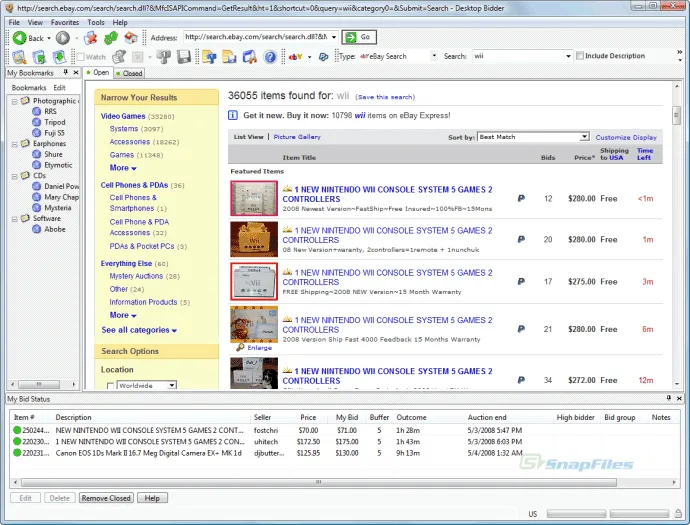Pin the My Bid Status panel
The image size is (690, 525).
[x=669, y=398]
